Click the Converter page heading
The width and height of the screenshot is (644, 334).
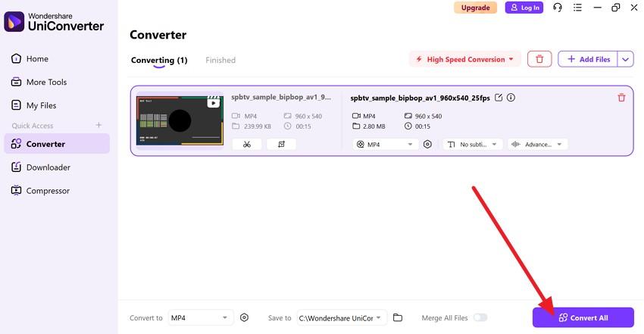coord(158,35)
